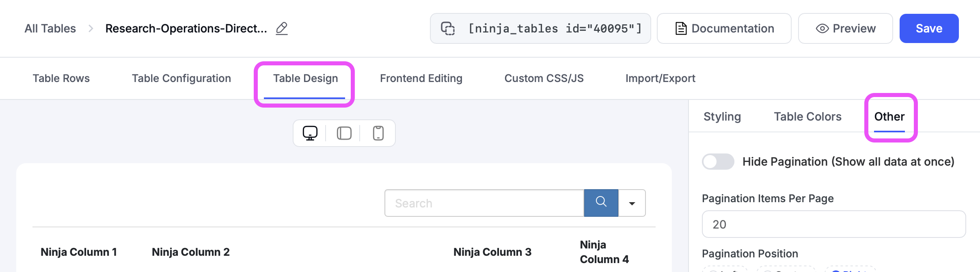Viewport: 980px width, 272px height.
Task: Click the blue search magnifier button
Action: click(601, 203)
